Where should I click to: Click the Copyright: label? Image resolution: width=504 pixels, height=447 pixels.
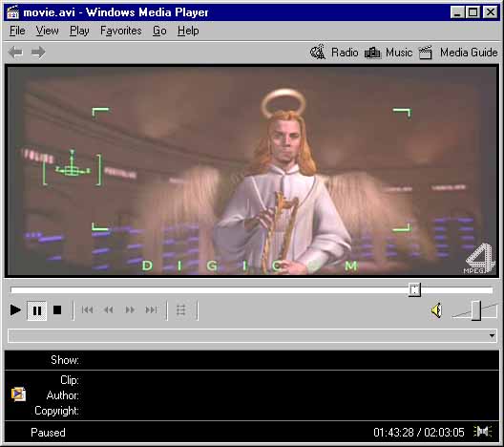tap(56, 411)
